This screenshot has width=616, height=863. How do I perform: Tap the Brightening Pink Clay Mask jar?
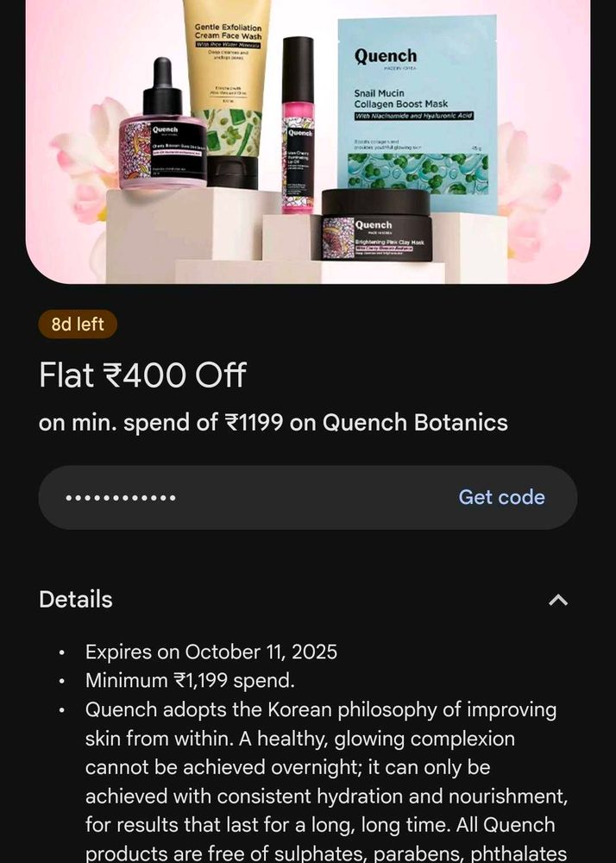375,225
